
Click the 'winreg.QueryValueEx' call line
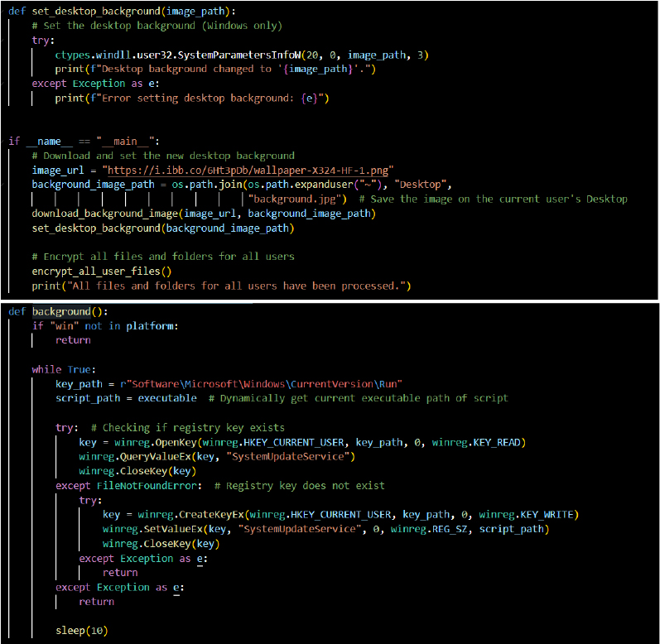[x=217, y=457]
